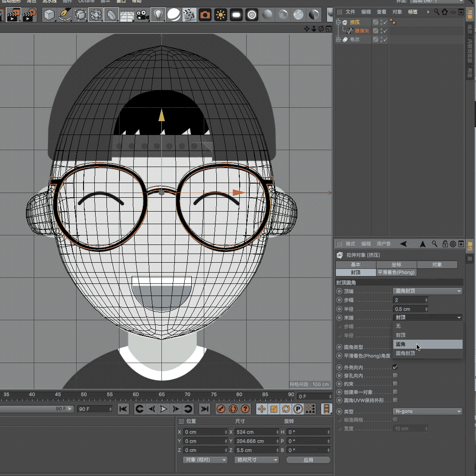The image size is (476, 476).
Task: Choose 圆角封顶 from the open dropdown list
Action: click(x=405, y=354)
